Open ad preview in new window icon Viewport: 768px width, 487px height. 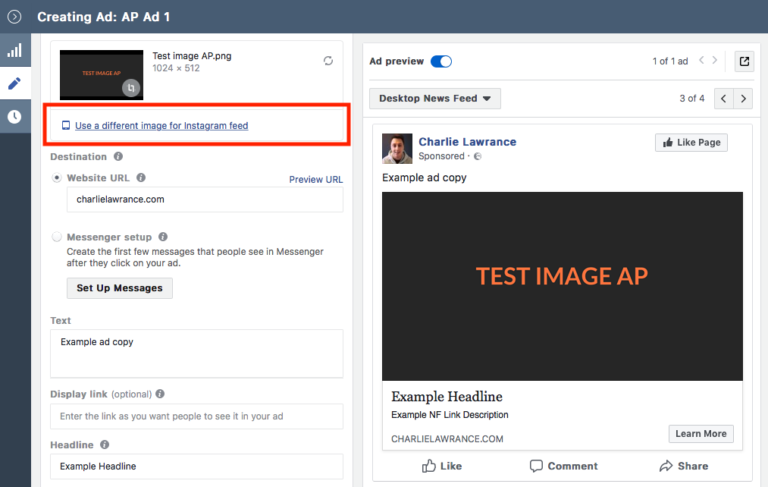[744, 61]
